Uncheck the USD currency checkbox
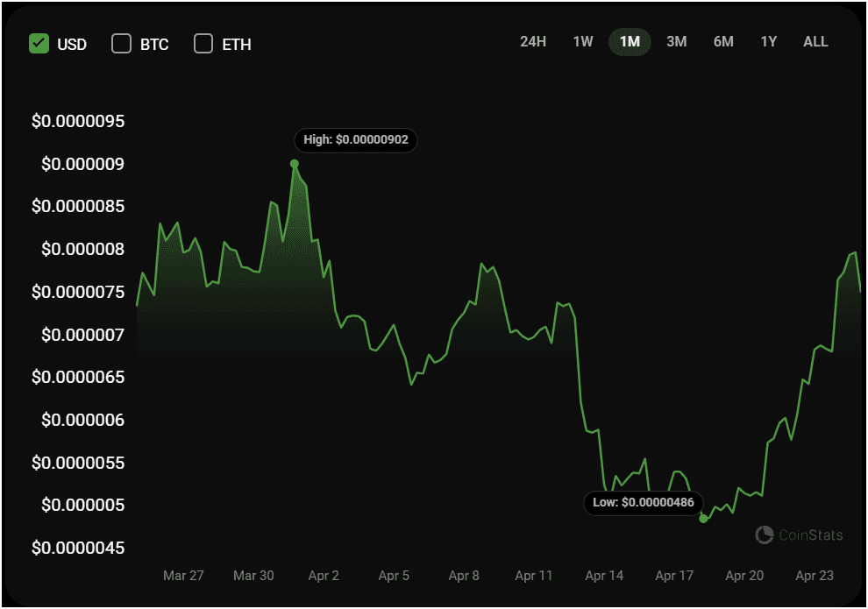This screenshot has width=868, height=609. point(39,43)
